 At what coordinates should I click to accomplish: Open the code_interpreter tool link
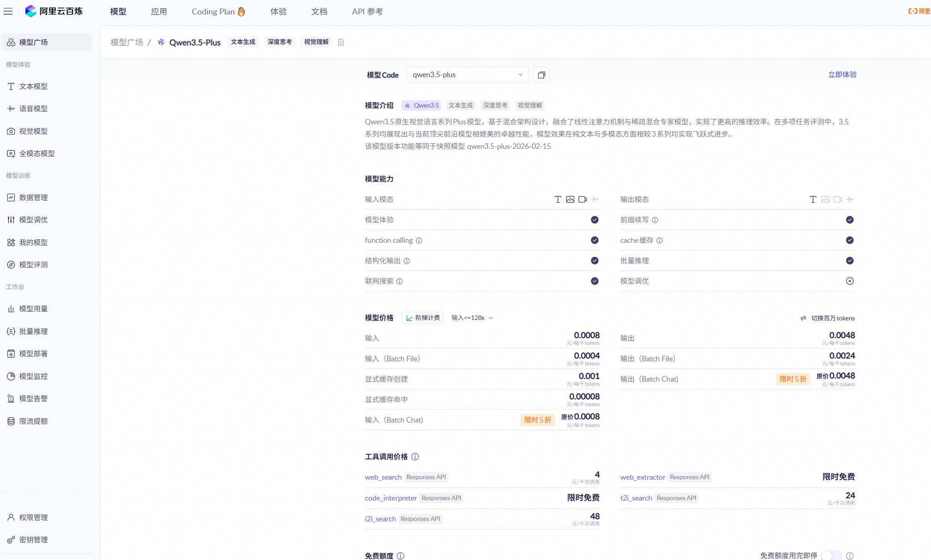[x=390, y=498]
